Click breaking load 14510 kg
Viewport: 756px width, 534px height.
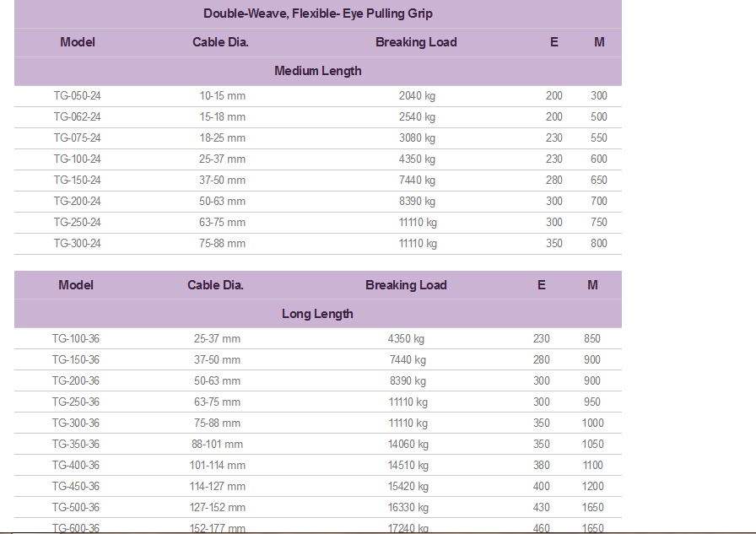(x=408, y=466)
